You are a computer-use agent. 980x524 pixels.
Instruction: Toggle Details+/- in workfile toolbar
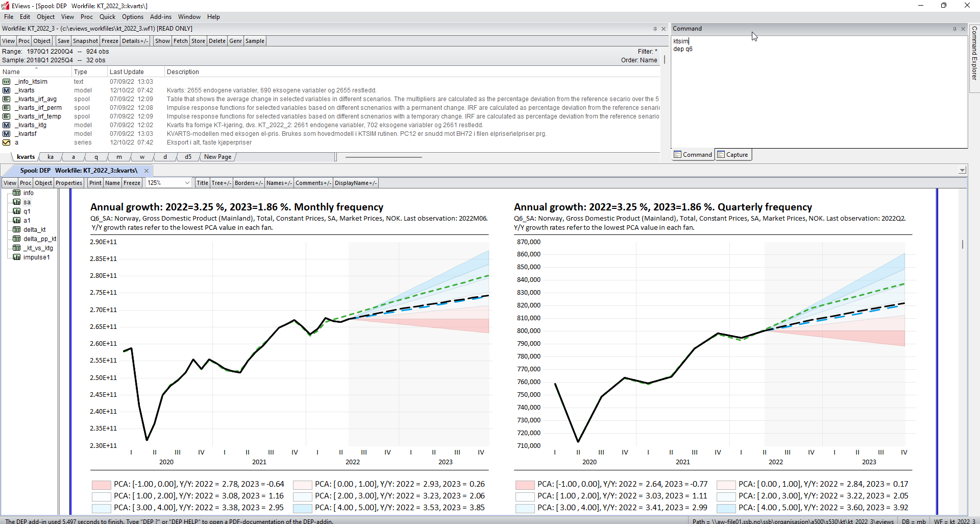coord(135,41)
